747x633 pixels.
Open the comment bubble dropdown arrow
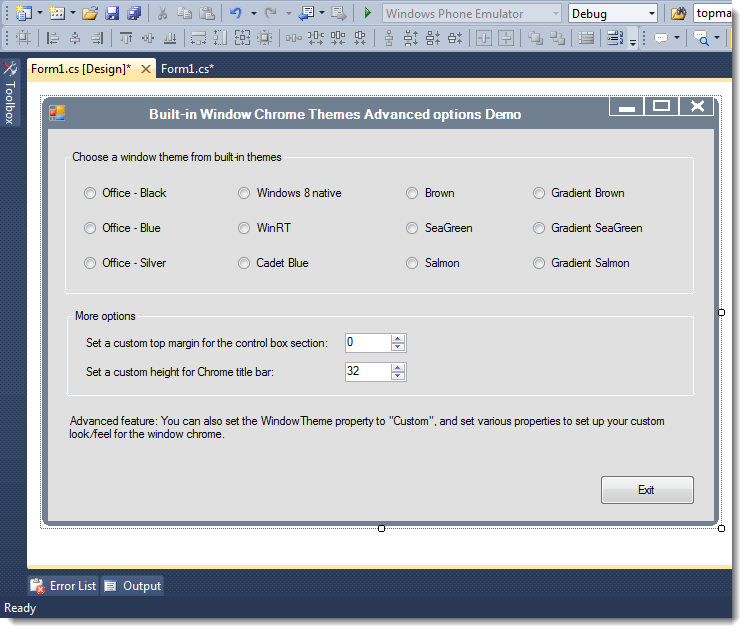coord(676,37)
